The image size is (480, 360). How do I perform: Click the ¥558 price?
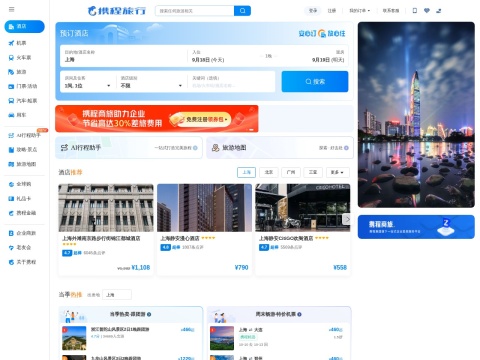[x=340, y=267]
